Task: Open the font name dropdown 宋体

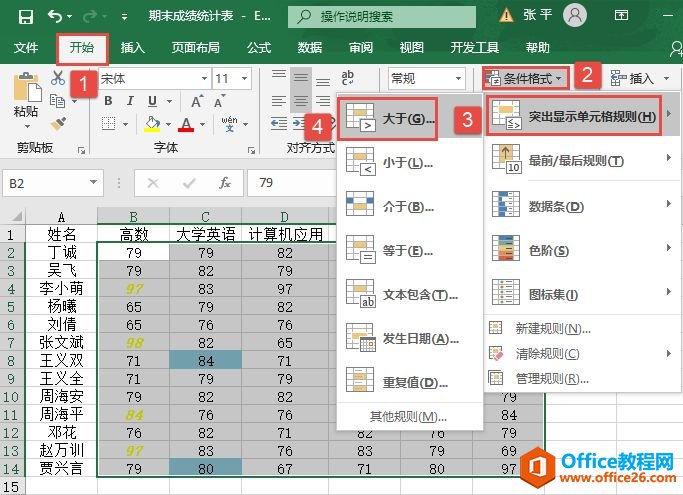Action: coord(204,79)
